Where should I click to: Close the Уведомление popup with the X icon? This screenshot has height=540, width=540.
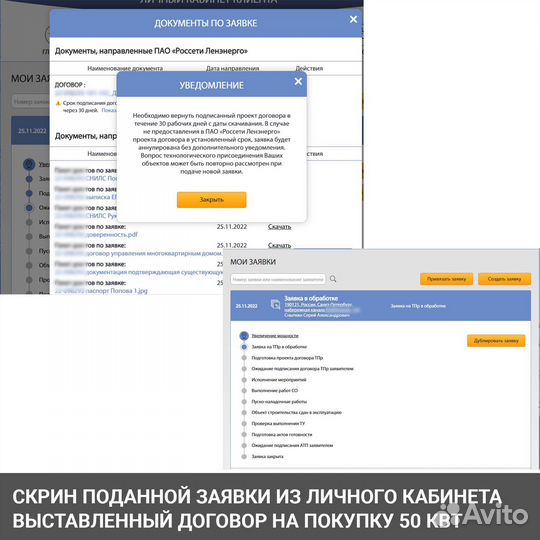click(298, 82)
